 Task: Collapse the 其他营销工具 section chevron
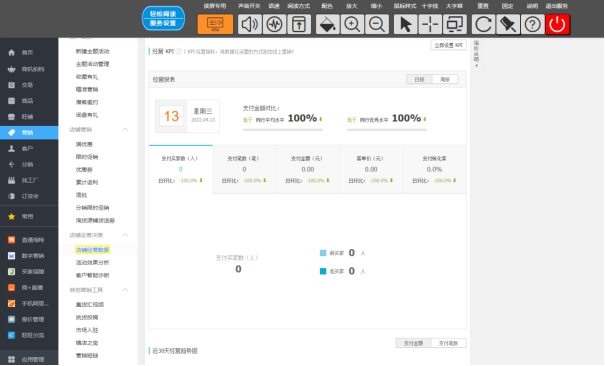(x=125, y=290)
